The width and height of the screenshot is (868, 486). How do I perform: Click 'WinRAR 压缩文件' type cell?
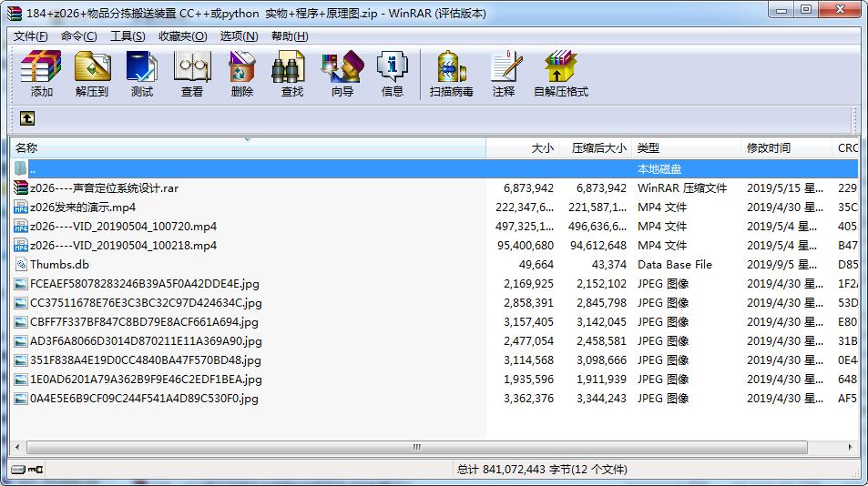coord(681,188)
